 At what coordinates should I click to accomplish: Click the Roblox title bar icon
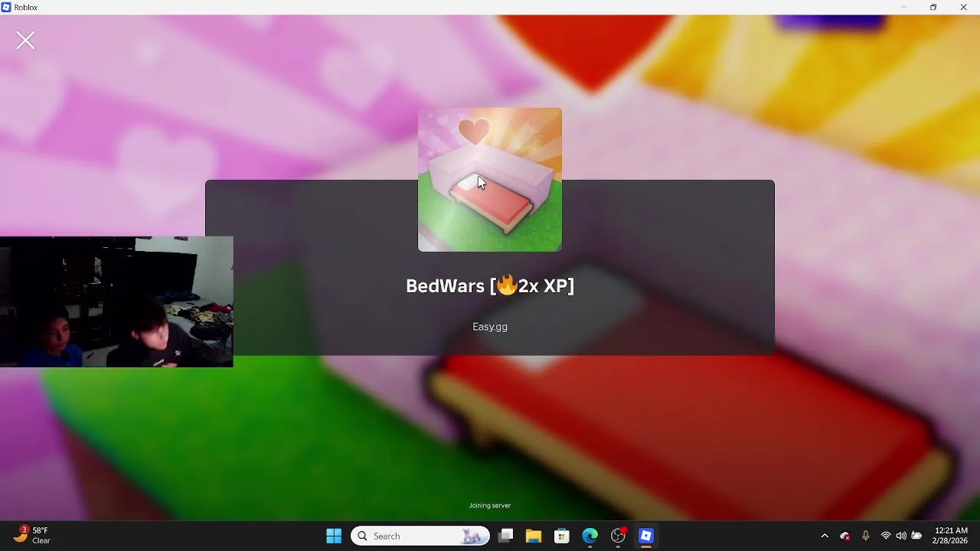pos(6,7)
